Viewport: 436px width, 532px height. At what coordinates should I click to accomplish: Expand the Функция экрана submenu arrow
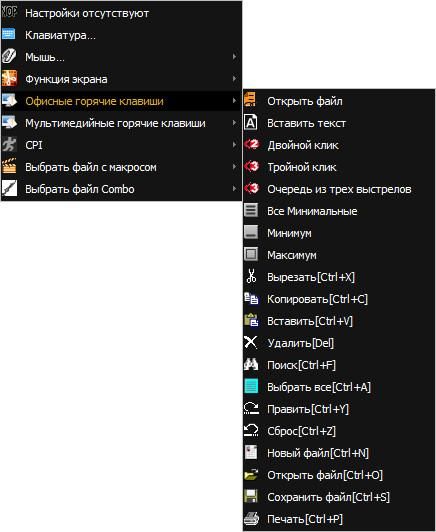(x=234, y=79)
